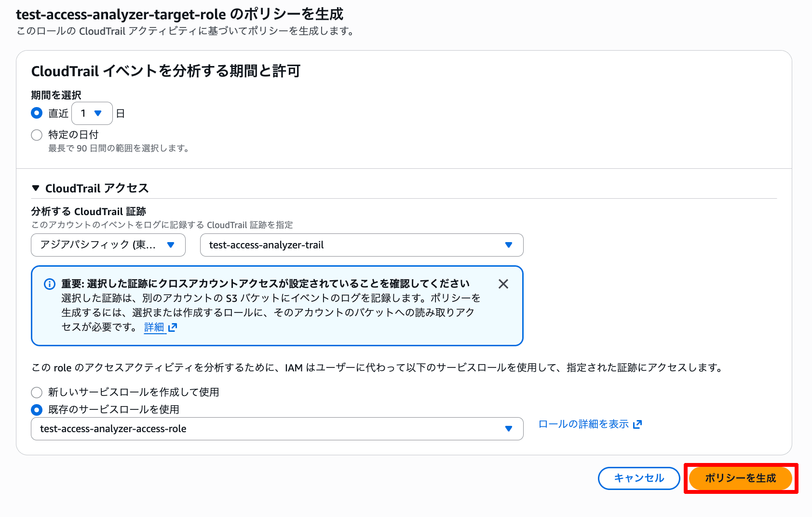The height and width of the screenshot is (517, 812).
Task: Click the キャンセル button
Action: (x=639, y=478)
